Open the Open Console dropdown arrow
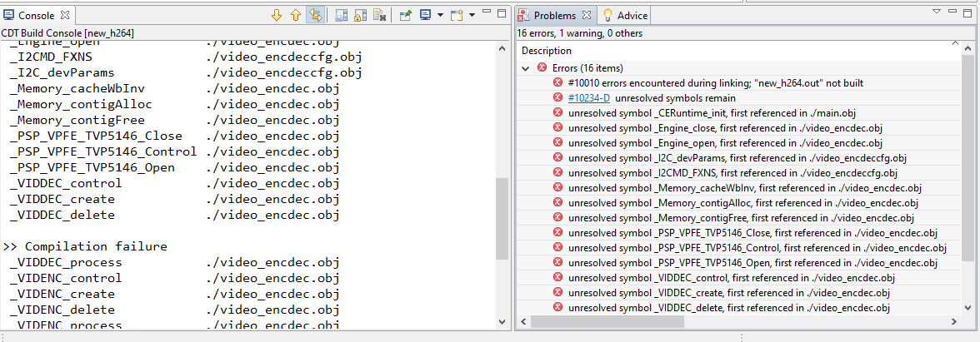This screenshot has width=980, height=342. click(472, 15)
